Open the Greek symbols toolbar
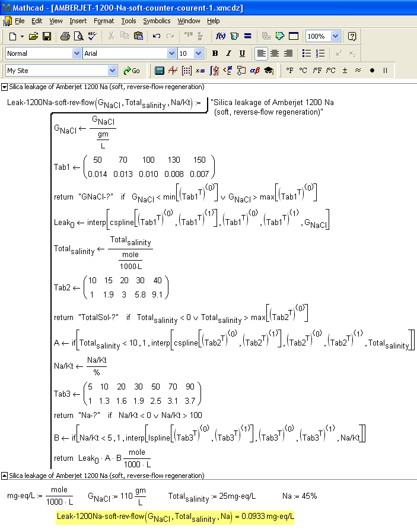This screenshot has width=417, height=532. [x=254, y=71]
